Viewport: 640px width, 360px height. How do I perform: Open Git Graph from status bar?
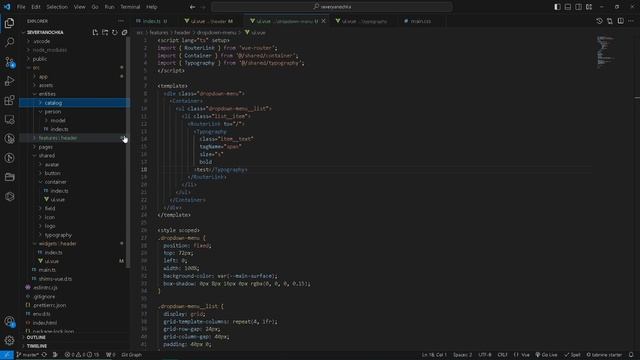[x=131, y=355]
